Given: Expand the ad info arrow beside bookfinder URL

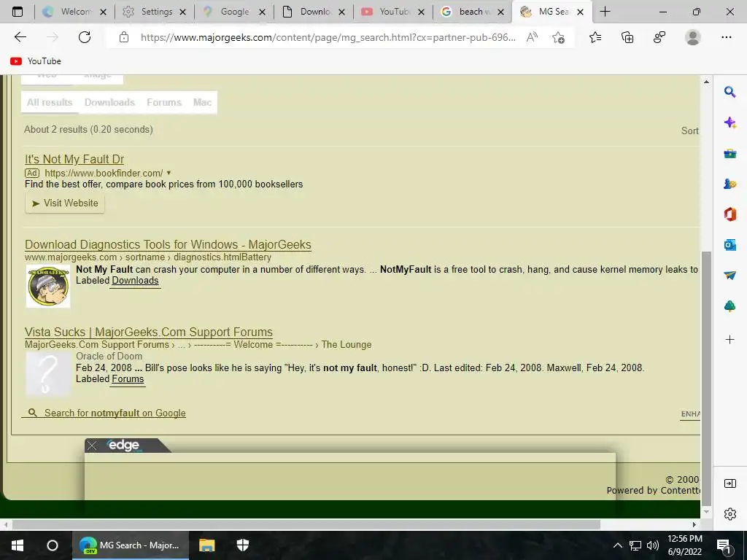Looking at the screenshot, I should click(169, 173).
